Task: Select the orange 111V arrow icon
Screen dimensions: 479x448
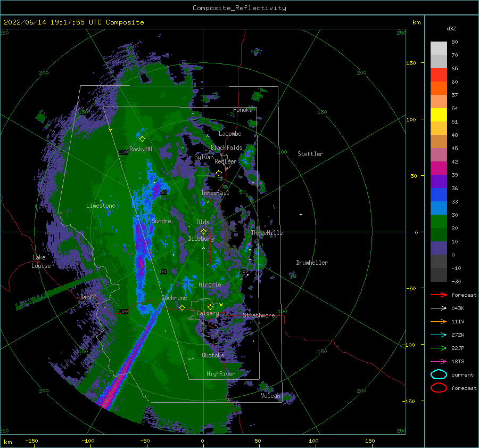Action: pyautogui.click(x=439, y=321)
